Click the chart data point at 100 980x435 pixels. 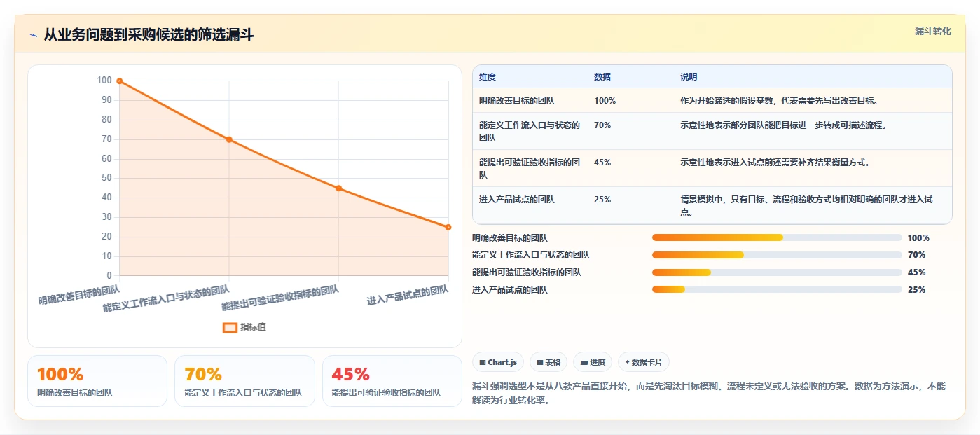[120, 81]
